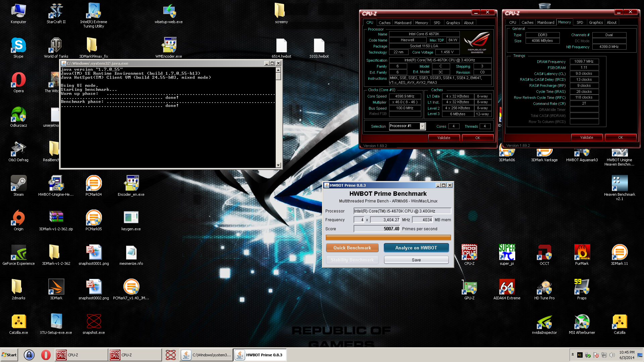Expand the Processor #1 selection dropdown
This screenshot has height=362, width=644.
pos(422,126)
